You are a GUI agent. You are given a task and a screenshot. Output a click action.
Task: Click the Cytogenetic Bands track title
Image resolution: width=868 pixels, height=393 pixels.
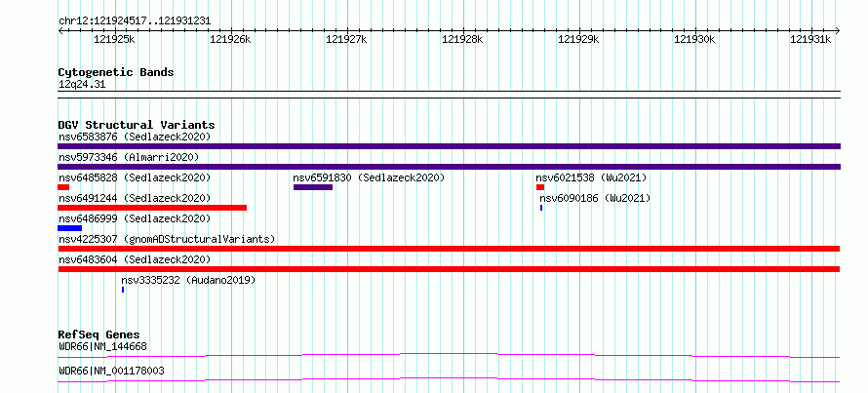click(x=116, y=72)
